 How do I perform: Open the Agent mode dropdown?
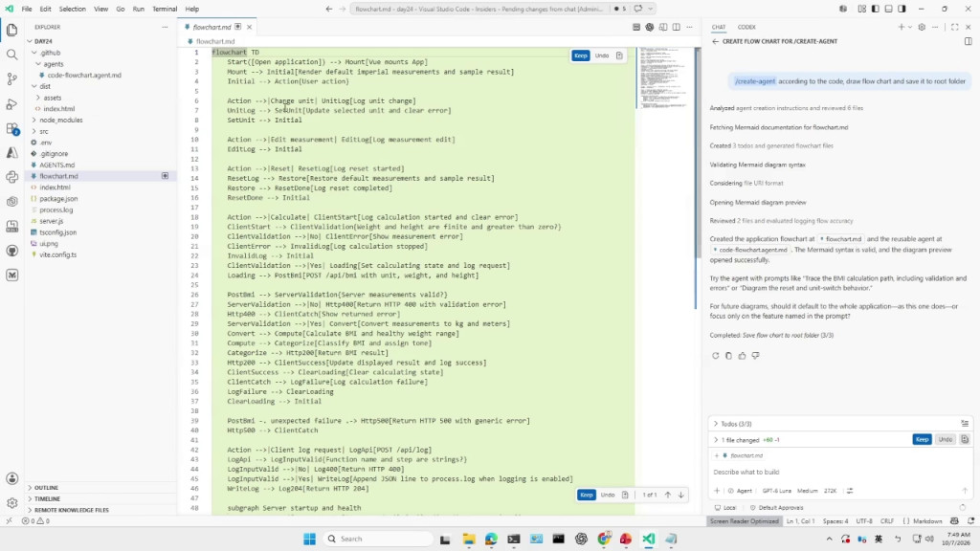coord(740,491)
